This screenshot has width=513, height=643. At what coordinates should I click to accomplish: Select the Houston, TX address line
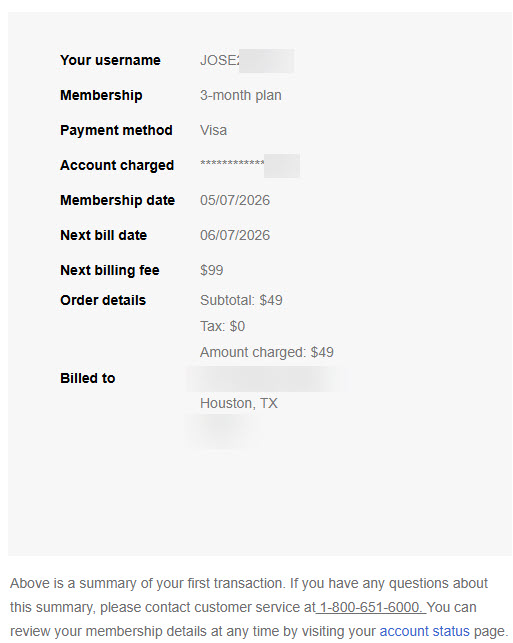click(x=239, y=404)
